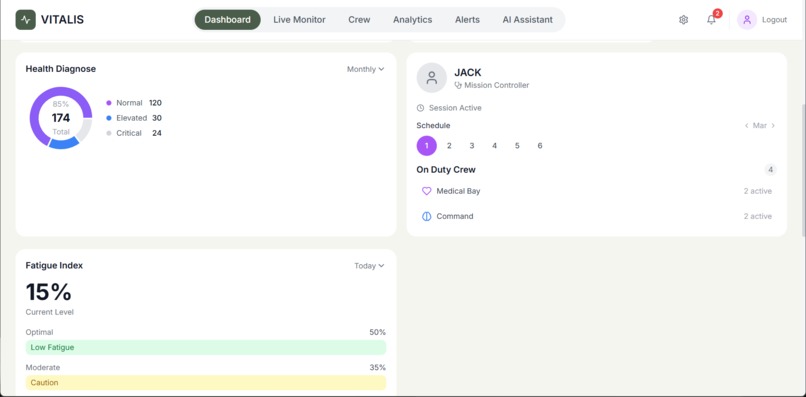Go to previous month in Schedule
Image resolution: width=806 pixels, height=397 pixels.
click(x=746, y=125)
